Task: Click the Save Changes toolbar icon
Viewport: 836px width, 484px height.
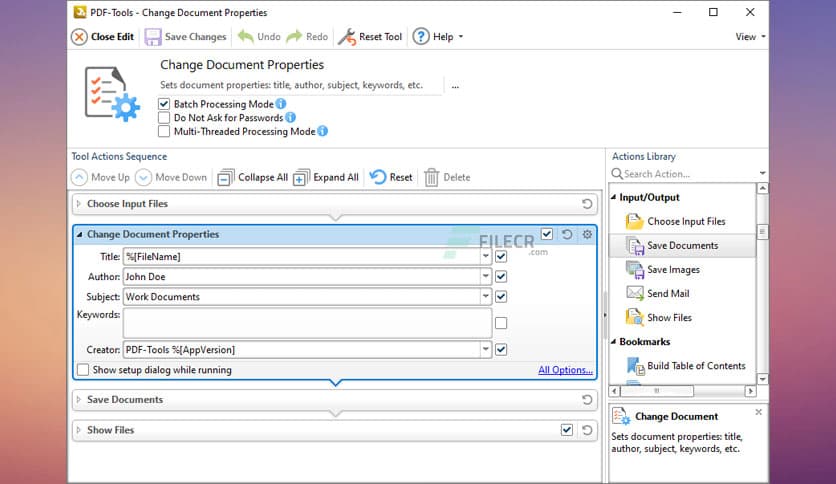Action: pyautogui.click(x=153, y=37)
